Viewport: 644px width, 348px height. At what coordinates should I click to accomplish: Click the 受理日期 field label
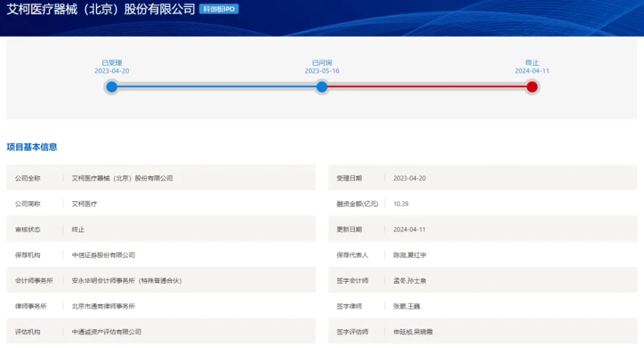click(x=349, y=178)
